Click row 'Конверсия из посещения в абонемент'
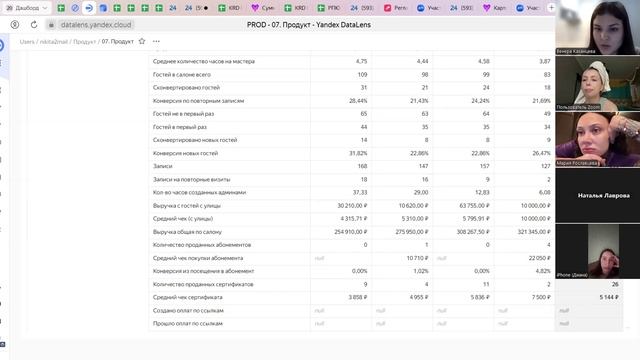Screen dimensions: 640x360 (x=203, y=271)
